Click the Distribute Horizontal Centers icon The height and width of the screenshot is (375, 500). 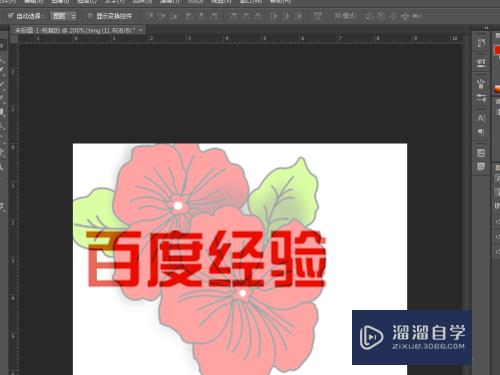coord(286,16)
